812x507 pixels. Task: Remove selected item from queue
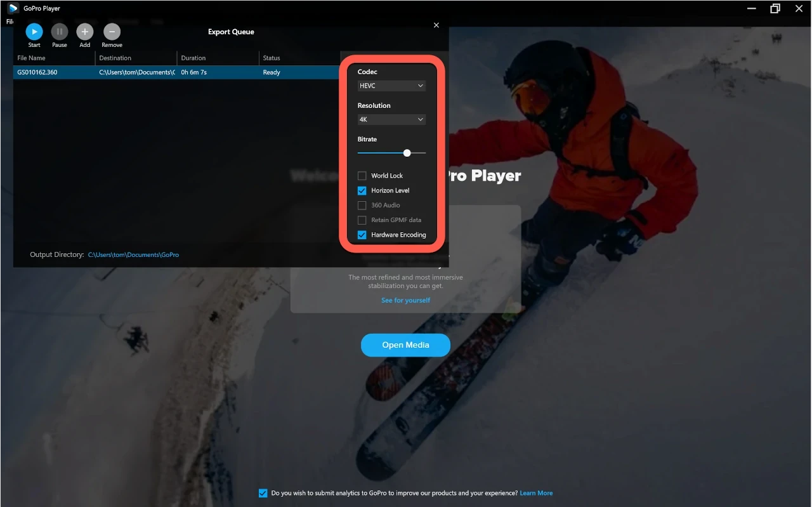click(x=112, y=31)
